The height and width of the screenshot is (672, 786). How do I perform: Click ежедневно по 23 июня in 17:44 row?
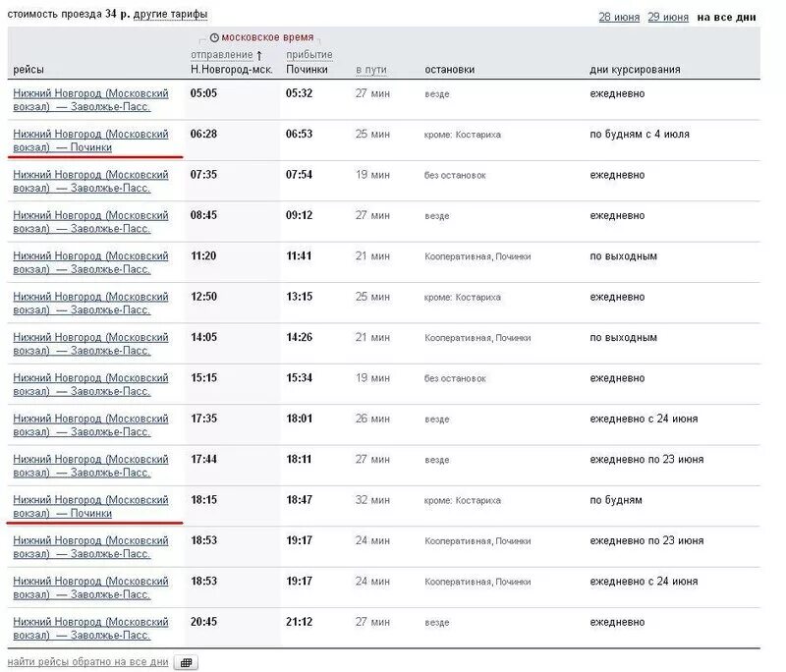(x=646, y=459)
